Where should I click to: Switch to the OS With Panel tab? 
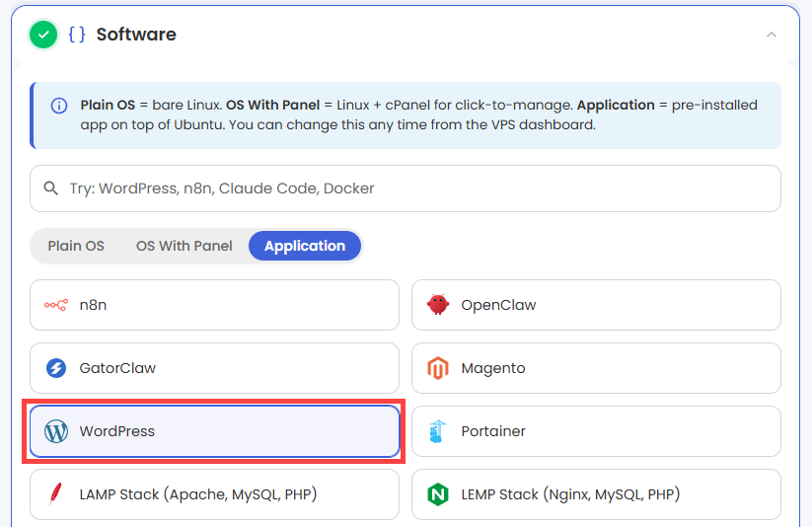184,246
